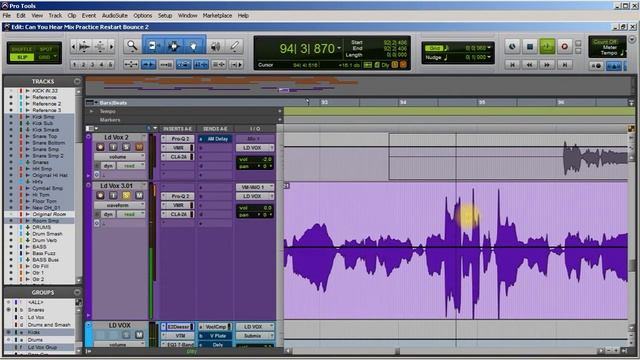
Task: Open the File menu
Action: coord(7,16)
